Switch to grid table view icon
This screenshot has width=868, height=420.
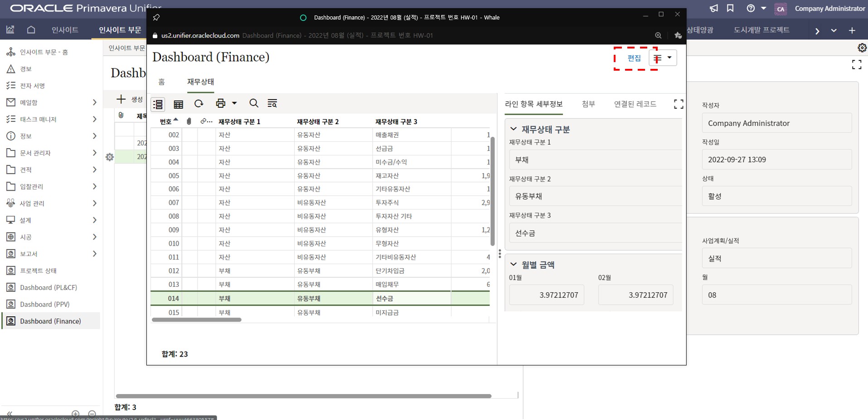click(x=179, y=104)
